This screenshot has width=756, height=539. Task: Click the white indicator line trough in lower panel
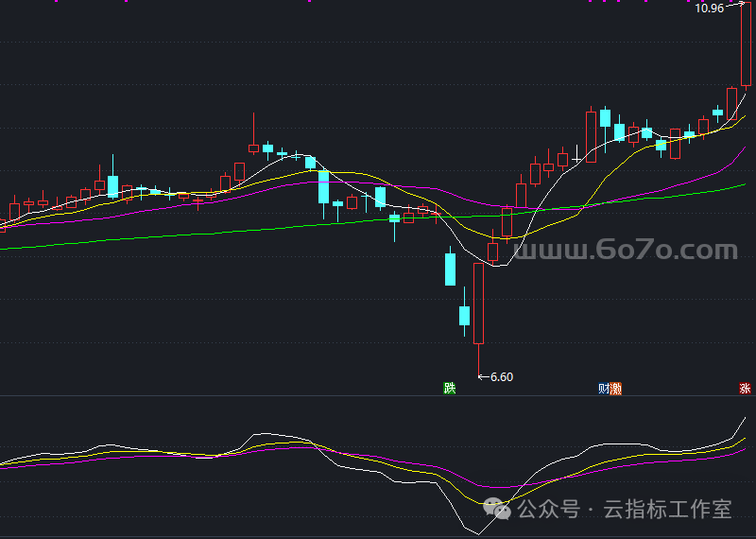(x=477, y=532)
